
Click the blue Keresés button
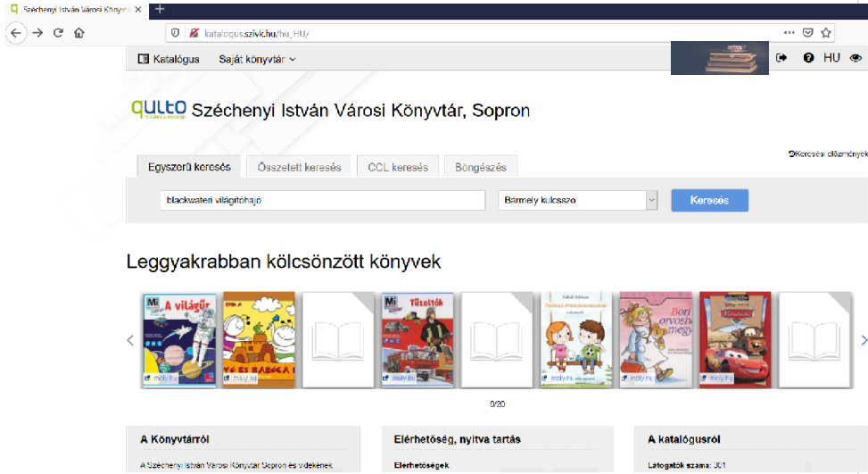click(x=710, y=201)
